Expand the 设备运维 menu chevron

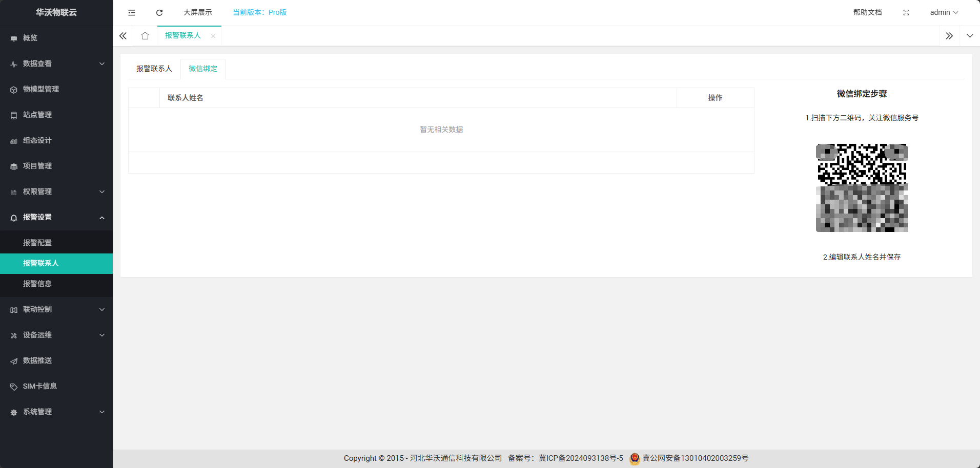tap(102, 335)
